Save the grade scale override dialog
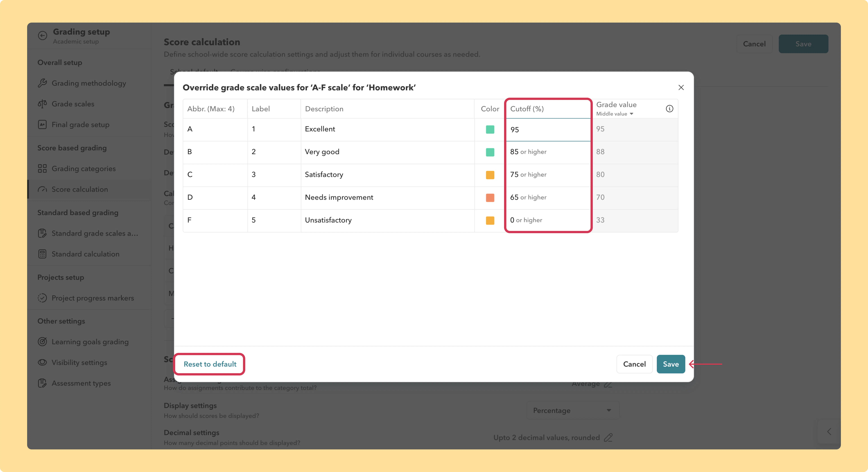This screenshot has height=472, width=868. 671,364
